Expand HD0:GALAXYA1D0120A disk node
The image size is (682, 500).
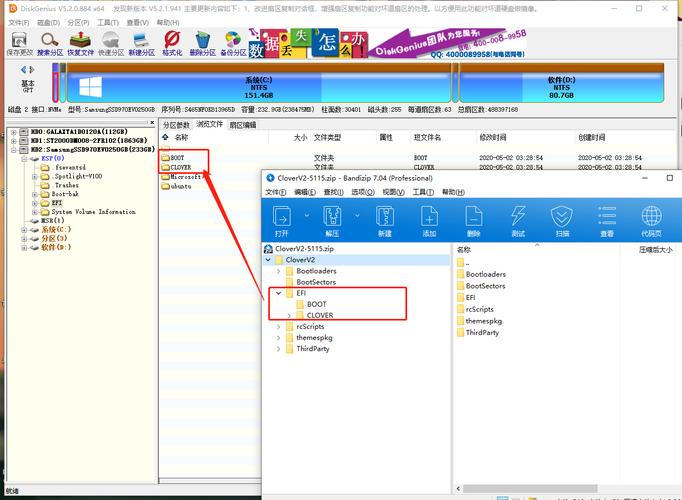pyautogui.click(x=13, y=132)
